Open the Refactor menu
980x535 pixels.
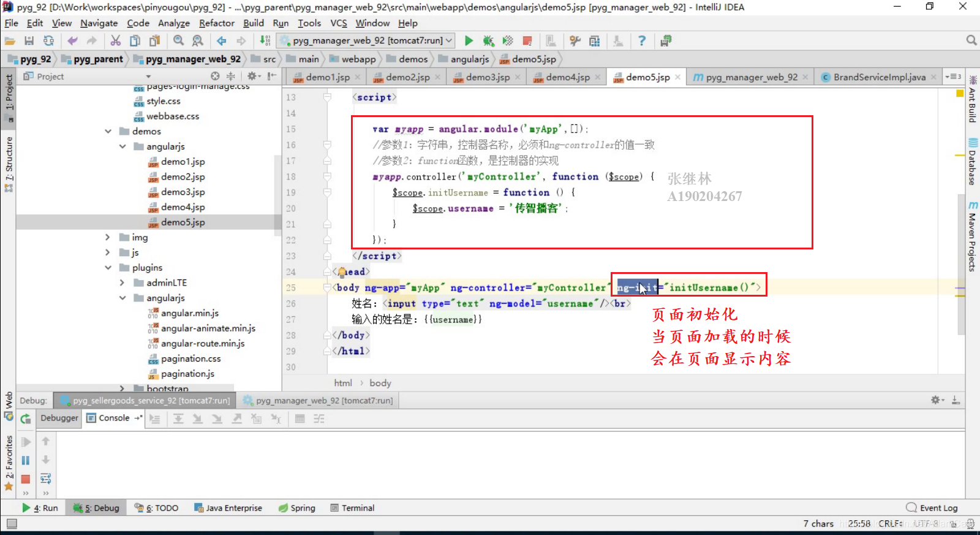coord(217,23)
